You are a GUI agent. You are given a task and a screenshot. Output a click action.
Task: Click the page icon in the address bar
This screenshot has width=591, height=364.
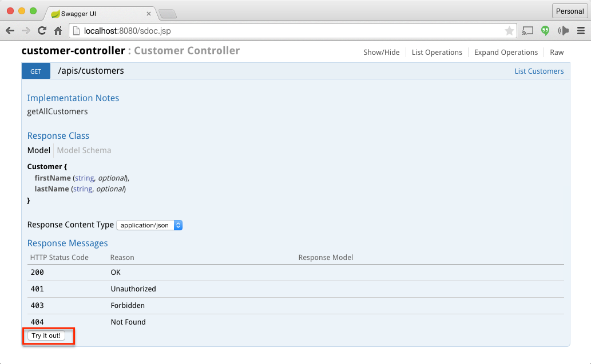point(76,31)
